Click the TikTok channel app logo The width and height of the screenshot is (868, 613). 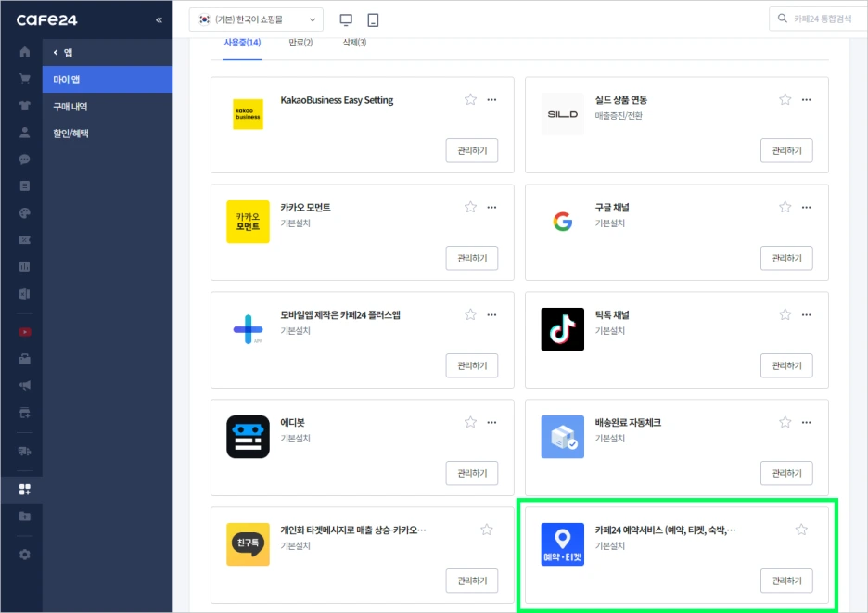(x=562, y=329)
